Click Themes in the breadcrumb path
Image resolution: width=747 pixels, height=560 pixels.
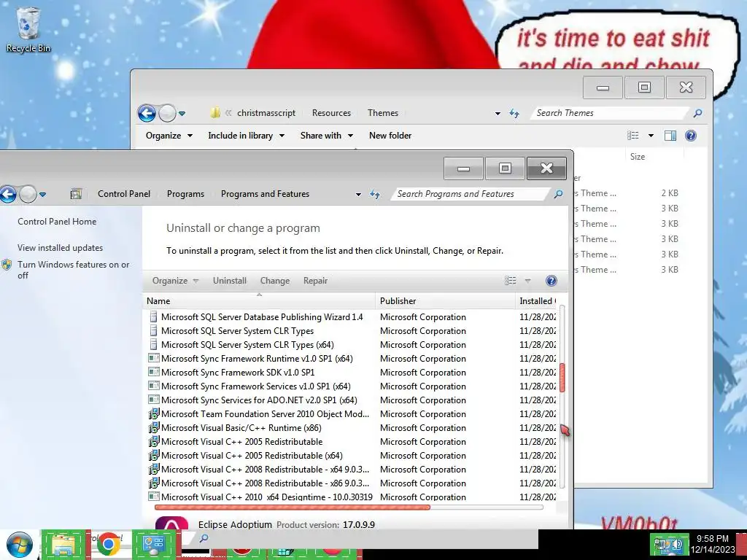382,113
